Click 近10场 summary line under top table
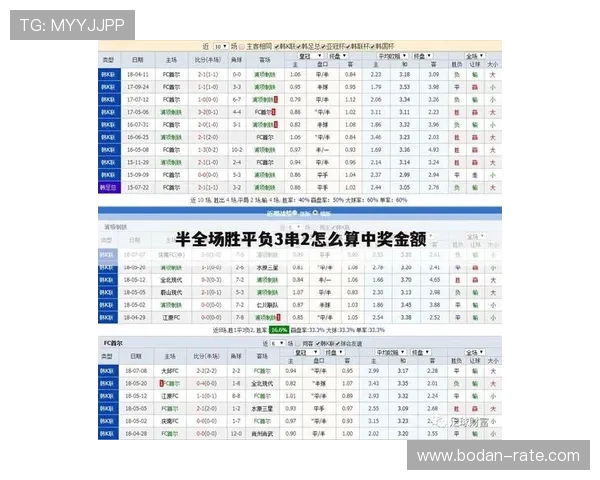The image size is (600, 480). (299, 200)
